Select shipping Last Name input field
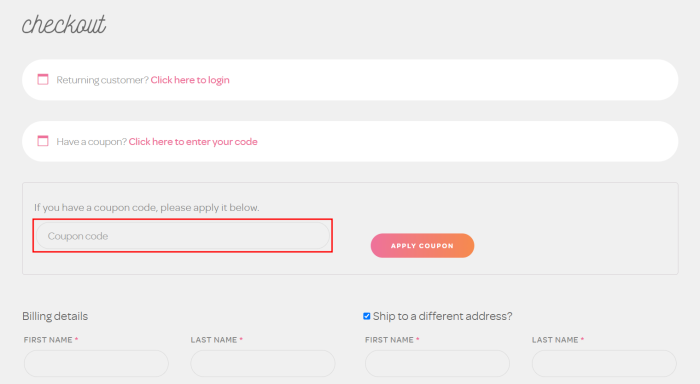The image size is (700, 384). (604, 363)
